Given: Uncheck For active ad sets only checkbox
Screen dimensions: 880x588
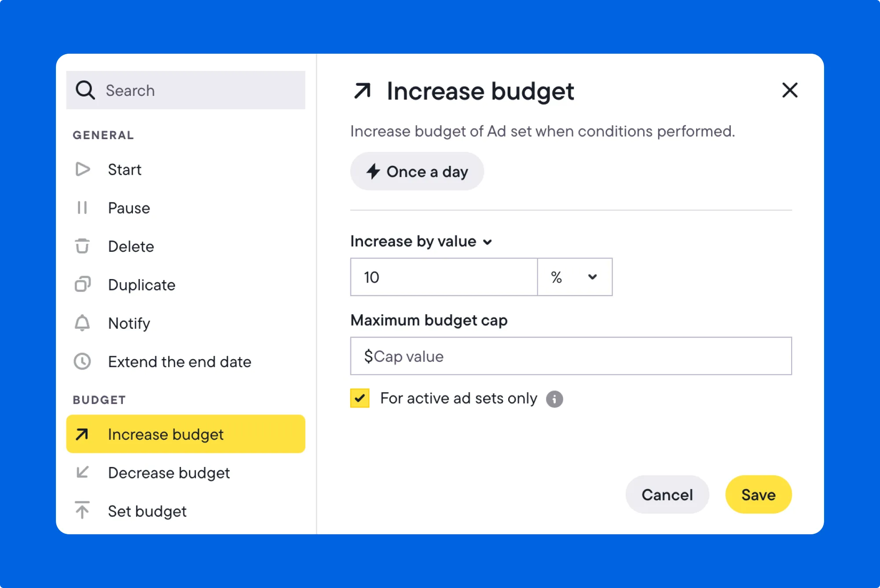Looking at the screenshot, I should click(x=360, y=398).
